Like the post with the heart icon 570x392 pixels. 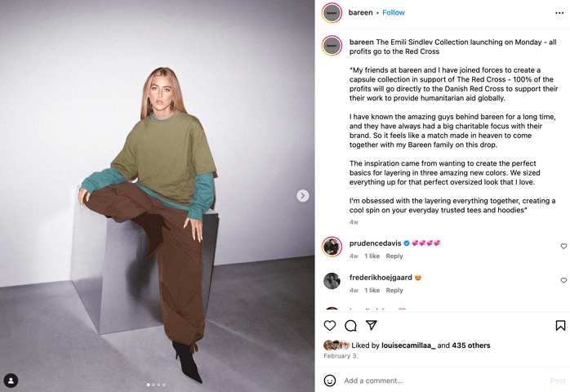[330, 326]
